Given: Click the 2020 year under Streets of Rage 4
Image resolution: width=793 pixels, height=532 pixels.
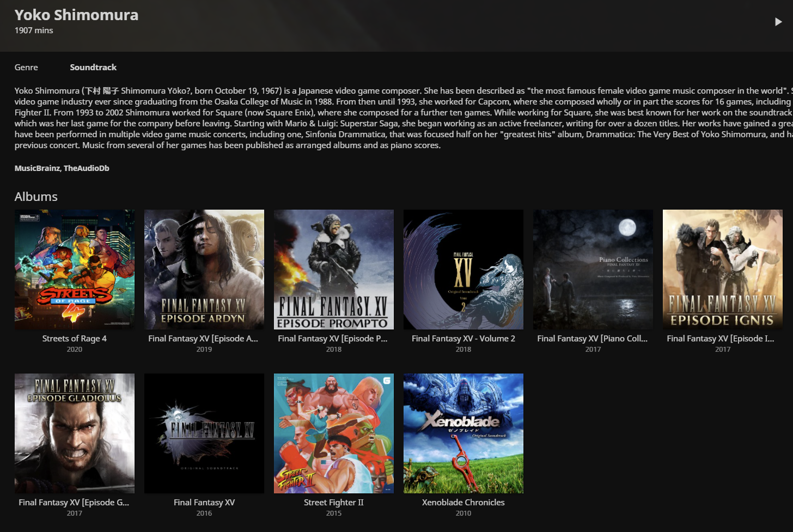Looking at the screenshot, I should [75, 350].
